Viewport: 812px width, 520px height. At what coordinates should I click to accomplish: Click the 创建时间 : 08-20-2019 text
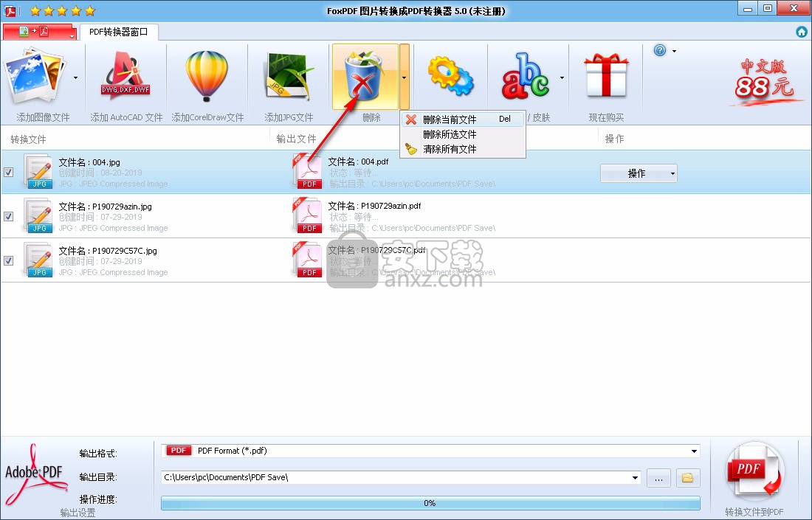(100, 173)
